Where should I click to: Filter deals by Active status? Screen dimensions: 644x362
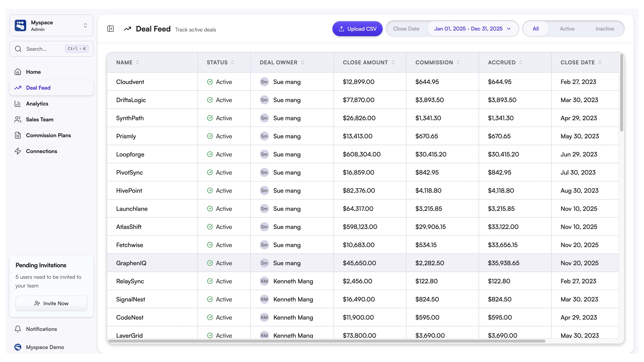[567, 29]
